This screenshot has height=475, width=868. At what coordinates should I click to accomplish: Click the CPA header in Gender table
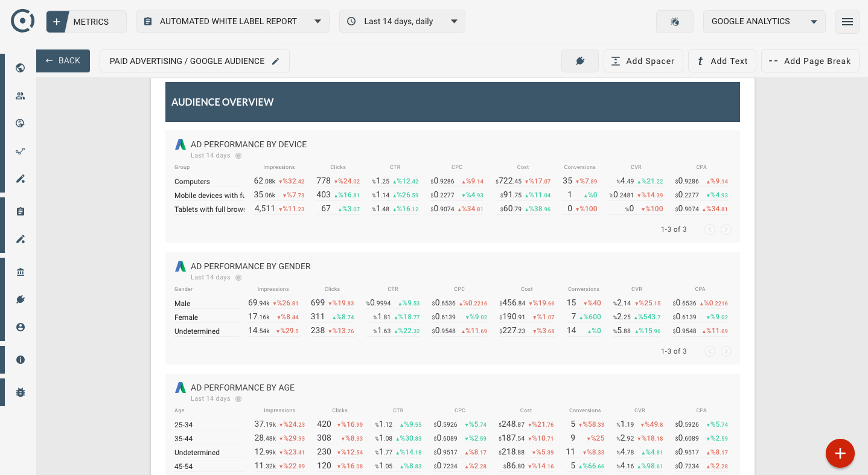[x=700, y=289]
